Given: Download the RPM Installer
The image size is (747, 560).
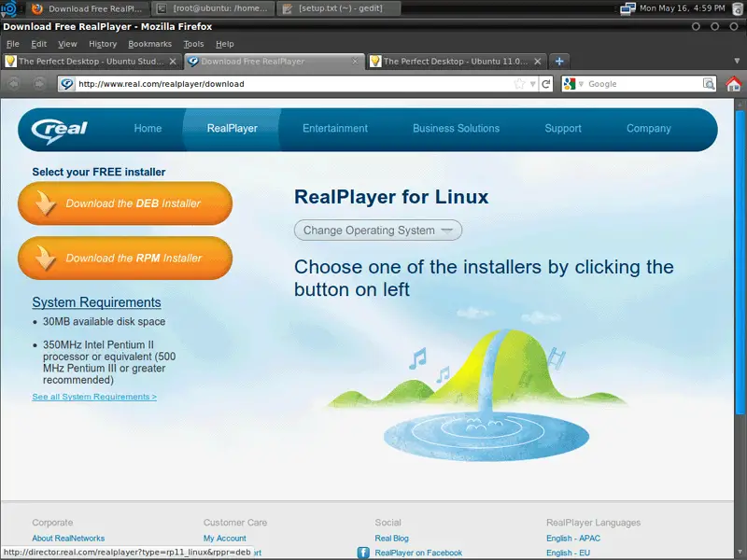Looking at the screenshot, I should 125,259.
